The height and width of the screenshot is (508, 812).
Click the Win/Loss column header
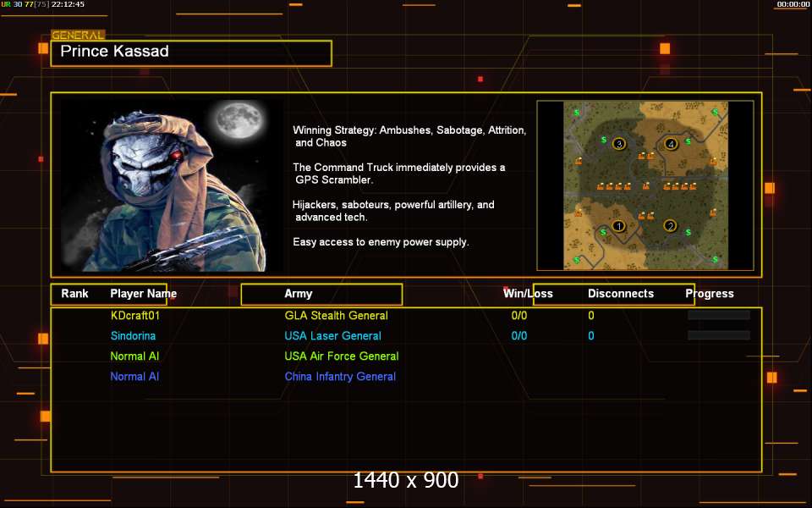pos(528,294)
